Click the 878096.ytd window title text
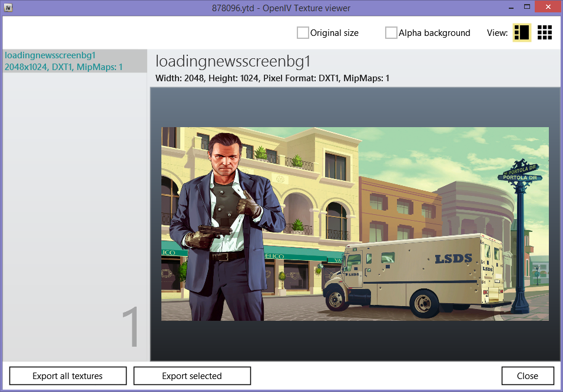The height and width of the screenshot is (392, 563). (281, 8)
